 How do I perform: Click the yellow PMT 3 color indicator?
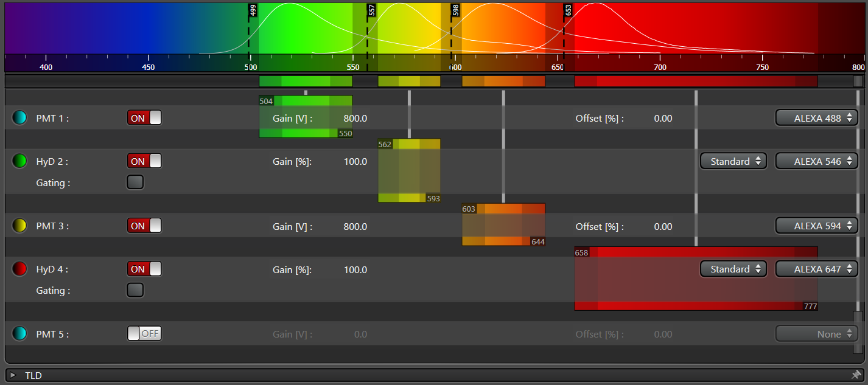click(x=20, y=226)
